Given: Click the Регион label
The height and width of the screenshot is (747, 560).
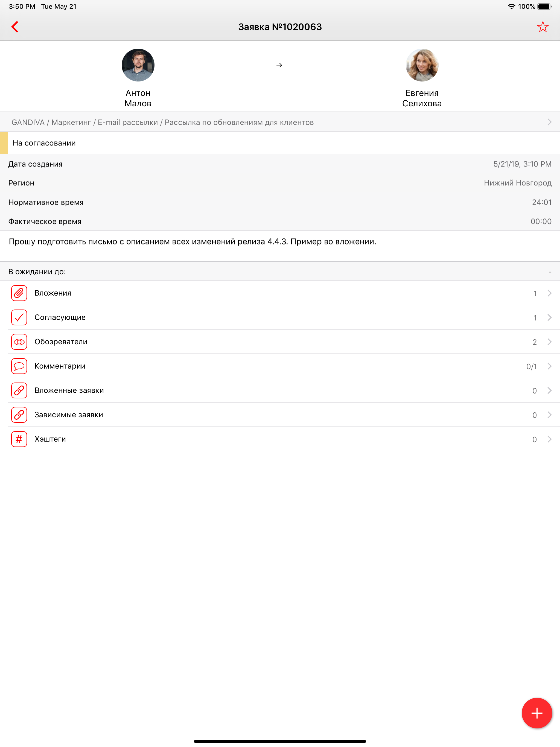Looking at the screenshot, I should tap(21, 183).
